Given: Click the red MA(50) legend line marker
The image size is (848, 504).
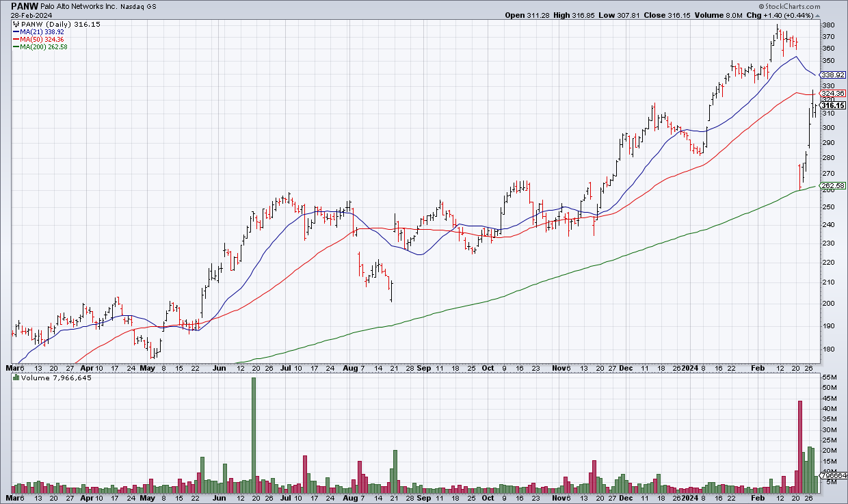Looking at the screenshot, I should click(15, 40).
